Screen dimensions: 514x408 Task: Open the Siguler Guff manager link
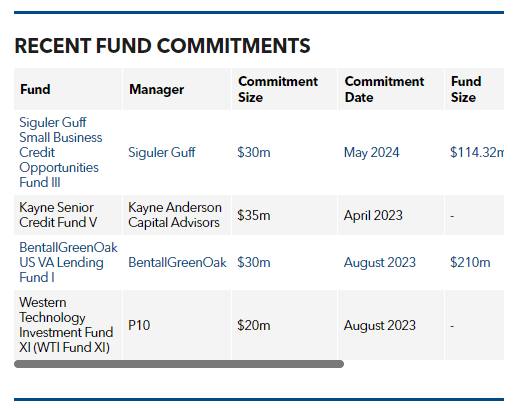pos(162,152)
